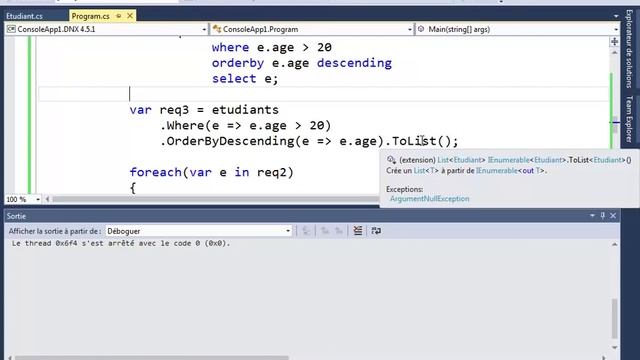Click the editor split window button
The height and width of the screenshot is (360, 640).
coord(614,42)
